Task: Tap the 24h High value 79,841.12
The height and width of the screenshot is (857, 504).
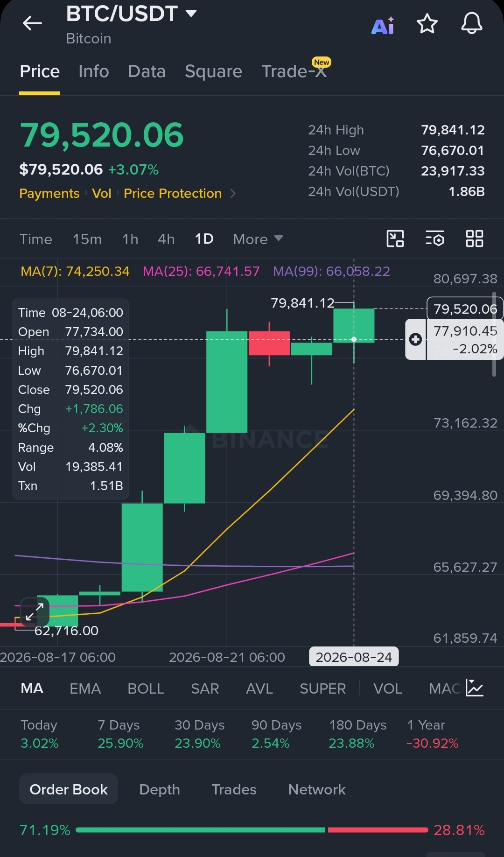Action: 453,130
